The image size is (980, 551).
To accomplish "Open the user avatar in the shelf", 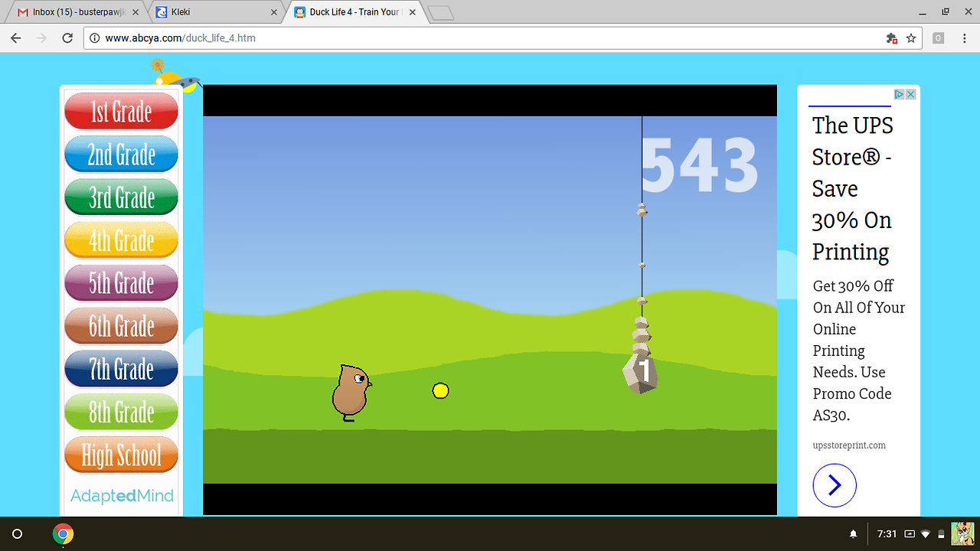I will click(x=962, y=533).
